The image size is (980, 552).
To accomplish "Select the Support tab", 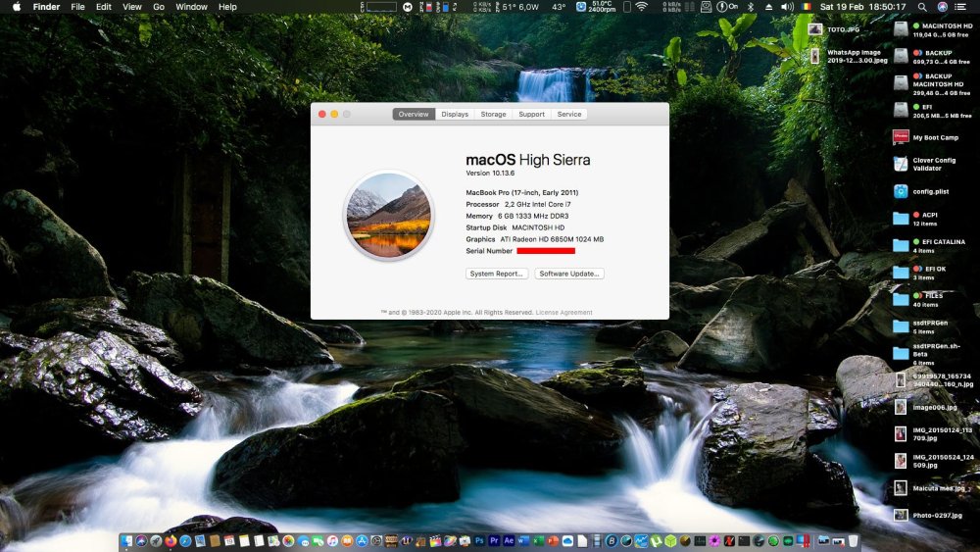I will point(531,115).
